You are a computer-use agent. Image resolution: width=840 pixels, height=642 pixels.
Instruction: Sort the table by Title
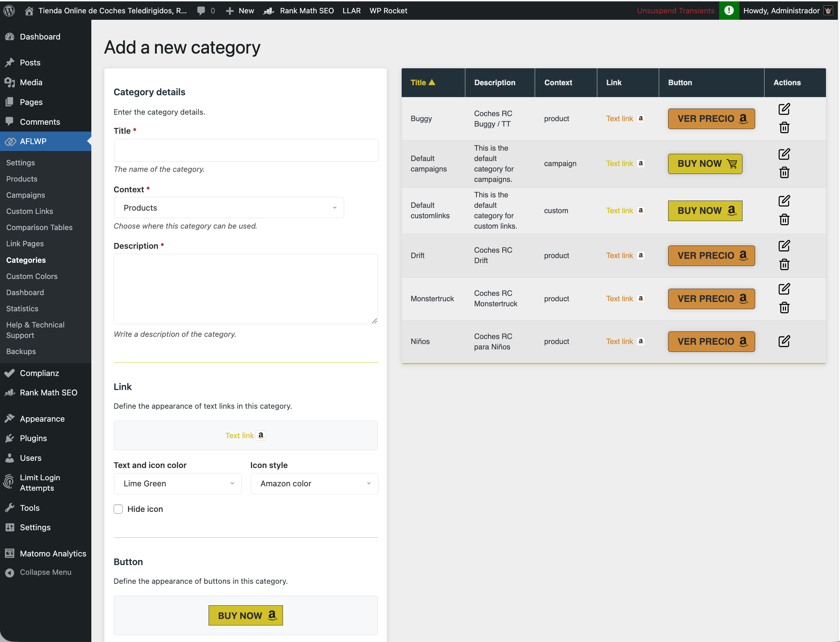click(423, 83)
